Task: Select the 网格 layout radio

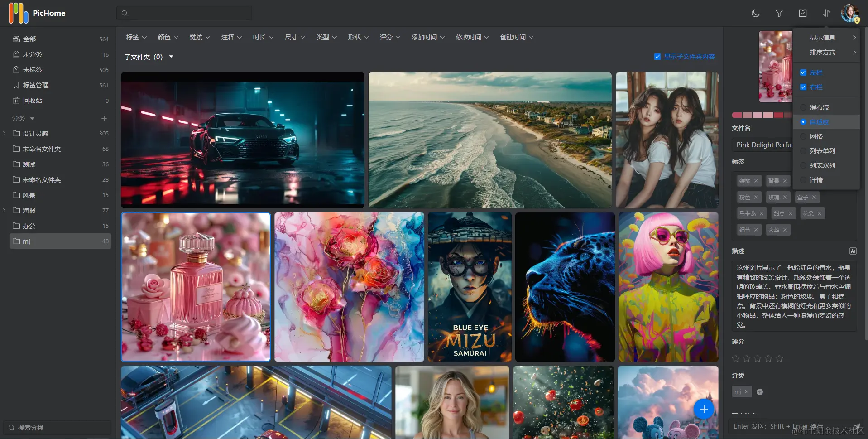Action: click(x=803, y=136)
